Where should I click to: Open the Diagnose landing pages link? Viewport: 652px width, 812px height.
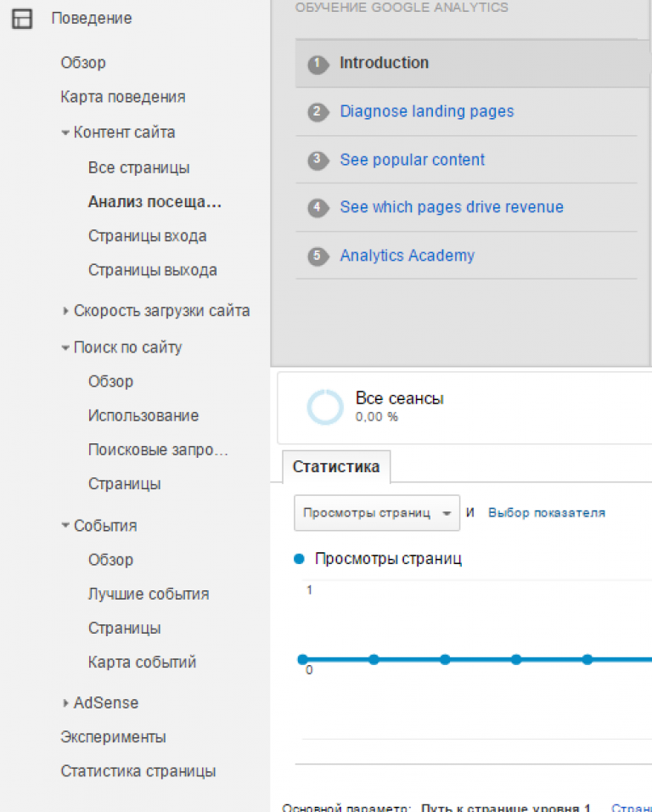coord(426,111)
